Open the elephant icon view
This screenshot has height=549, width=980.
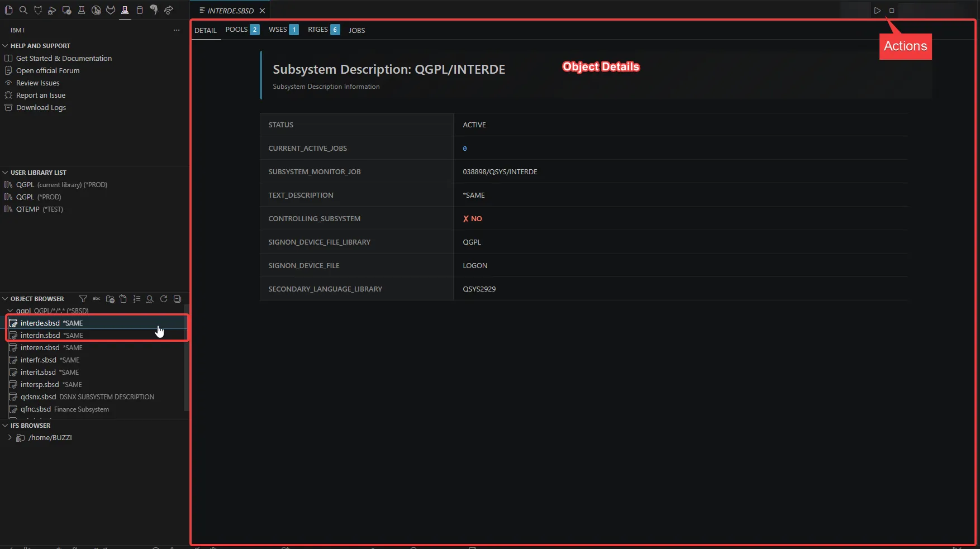(154, 10)
